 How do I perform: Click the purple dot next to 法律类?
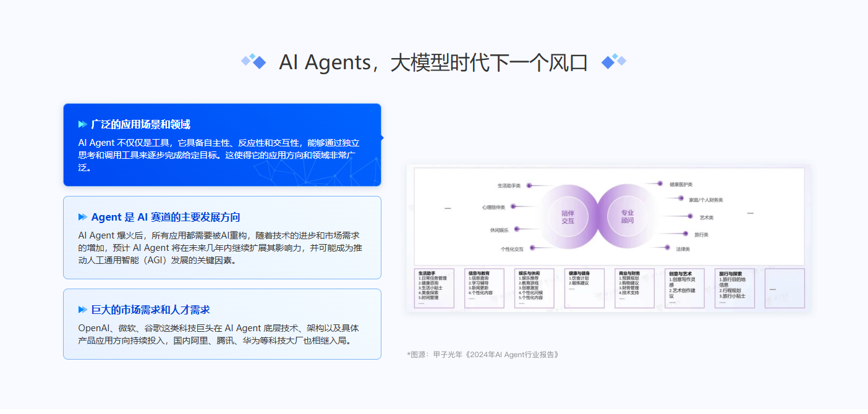[667, 248]
